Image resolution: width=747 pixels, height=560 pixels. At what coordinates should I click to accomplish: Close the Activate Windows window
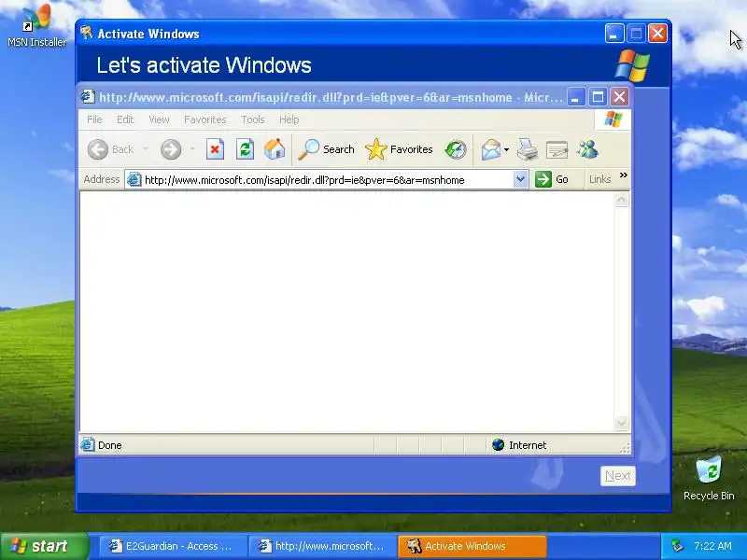pos(658,34)
